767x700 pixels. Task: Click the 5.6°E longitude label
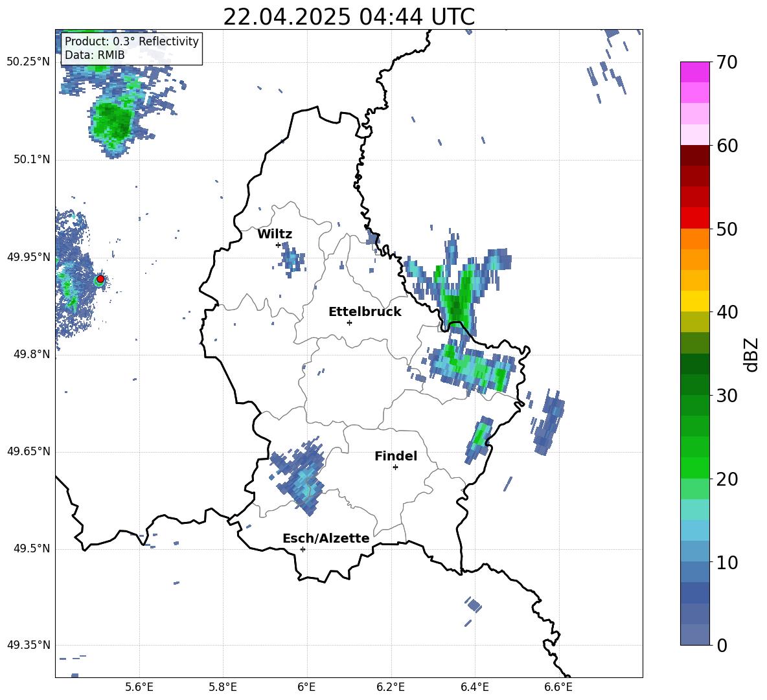coord(139,687)
